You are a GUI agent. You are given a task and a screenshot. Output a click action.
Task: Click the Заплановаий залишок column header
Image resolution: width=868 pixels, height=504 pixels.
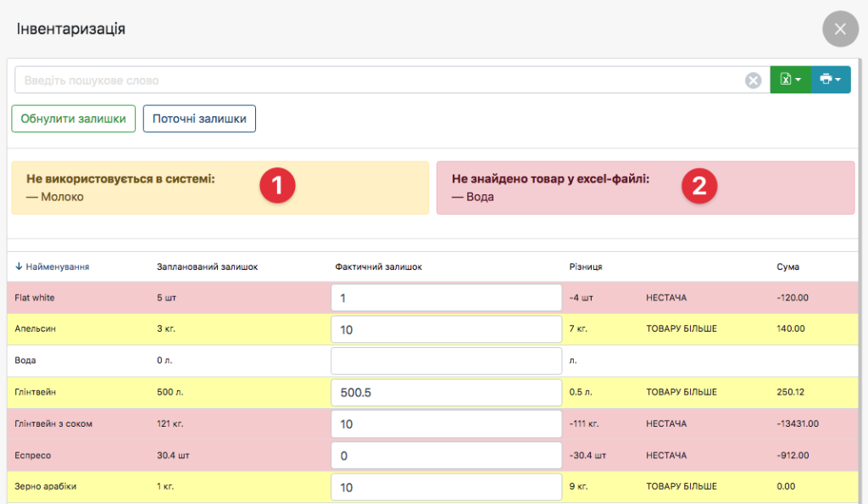pos(208,266)
